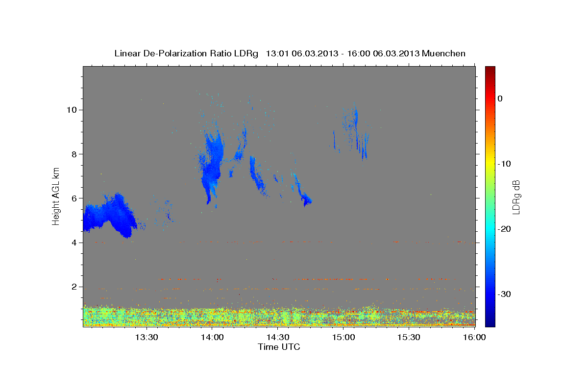Click the dark red top of the colorbar

click(490, 70)
